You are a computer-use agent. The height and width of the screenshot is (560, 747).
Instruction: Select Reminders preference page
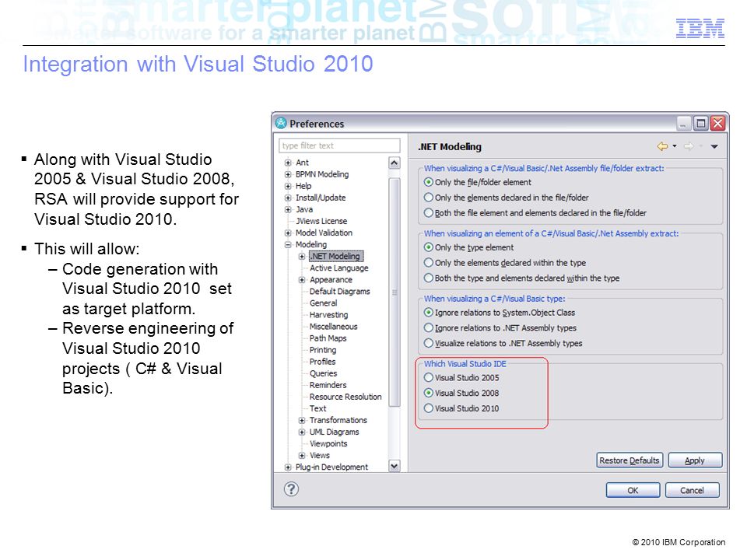[328, 385]
